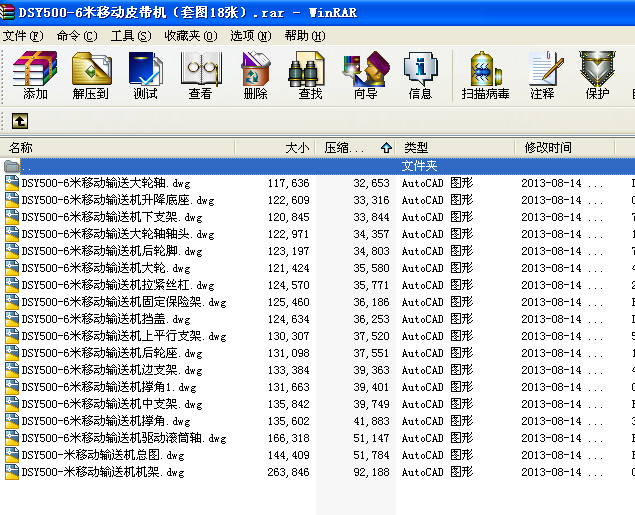Click packed size value 51,147
Viewport: 635px width, 515px height.
coord(371,438)
